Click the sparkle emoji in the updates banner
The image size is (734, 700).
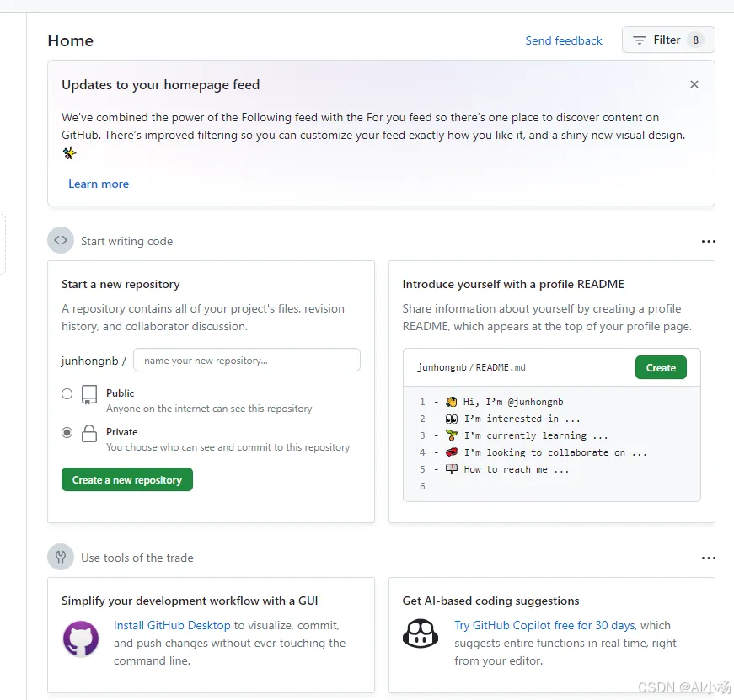click(x=69, y=152)
